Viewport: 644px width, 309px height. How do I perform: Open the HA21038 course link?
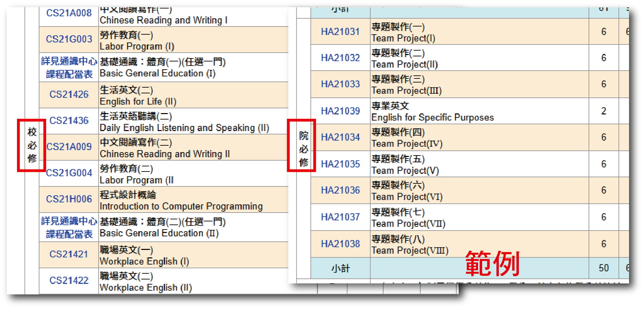tap(340, 243)
